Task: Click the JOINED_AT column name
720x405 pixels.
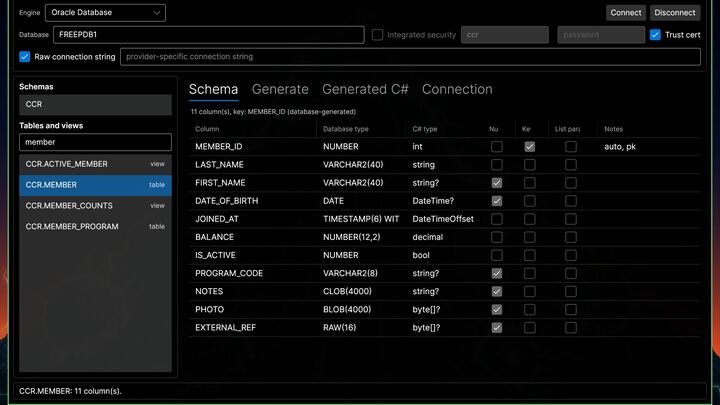Action: click(217, 219)
